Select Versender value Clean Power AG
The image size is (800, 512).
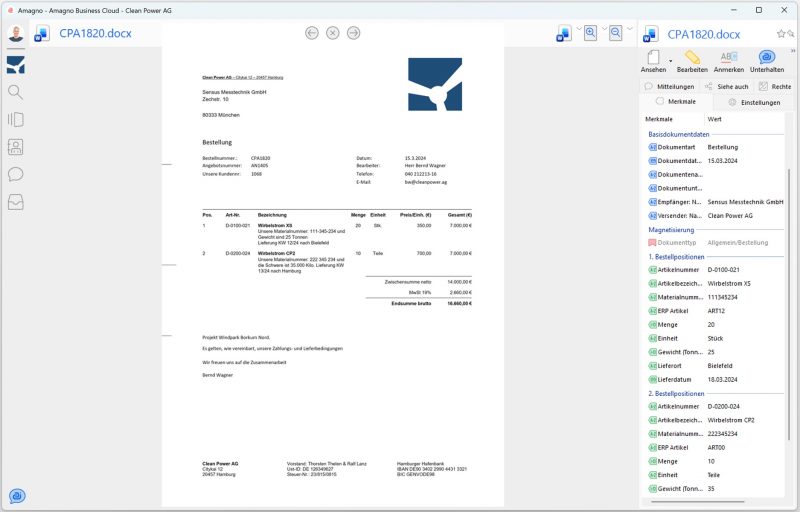730,216
